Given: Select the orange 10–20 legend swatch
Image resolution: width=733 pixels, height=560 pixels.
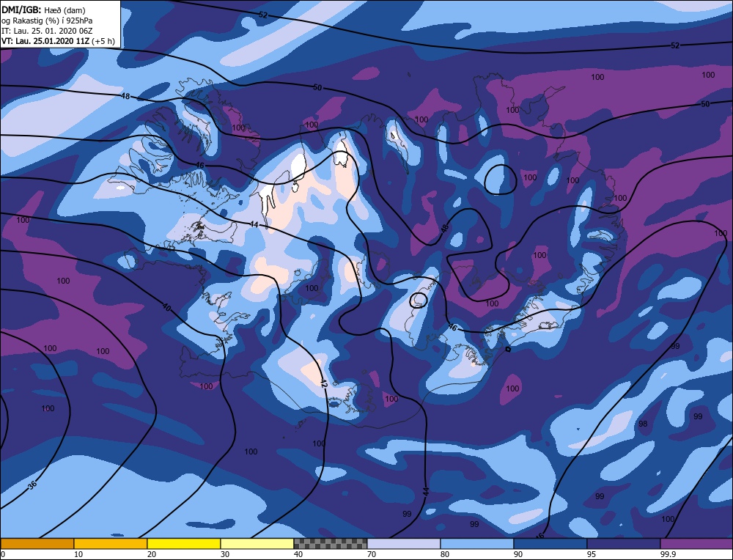Looking at the screenshot, I should point(111,544).
